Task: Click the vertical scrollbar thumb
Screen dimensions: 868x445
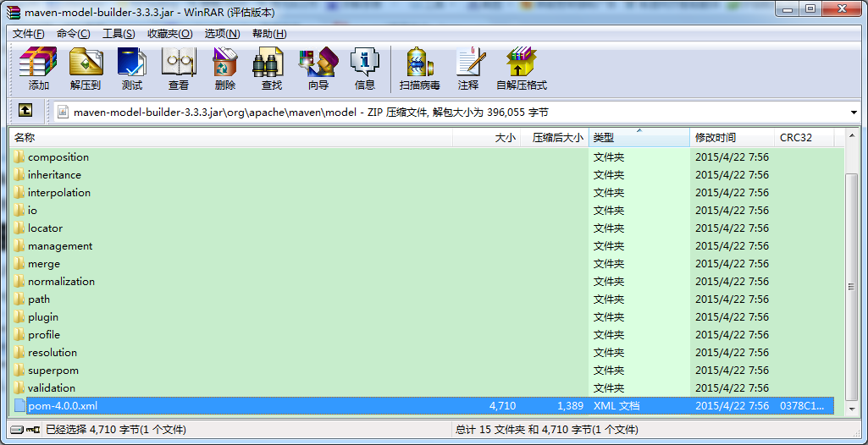Action: [852, 288]
